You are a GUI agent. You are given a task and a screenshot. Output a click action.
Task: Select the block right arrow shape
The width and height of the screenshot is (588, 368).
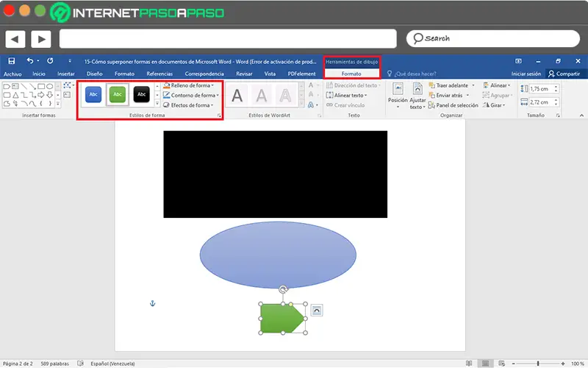(x=41, y=95)
